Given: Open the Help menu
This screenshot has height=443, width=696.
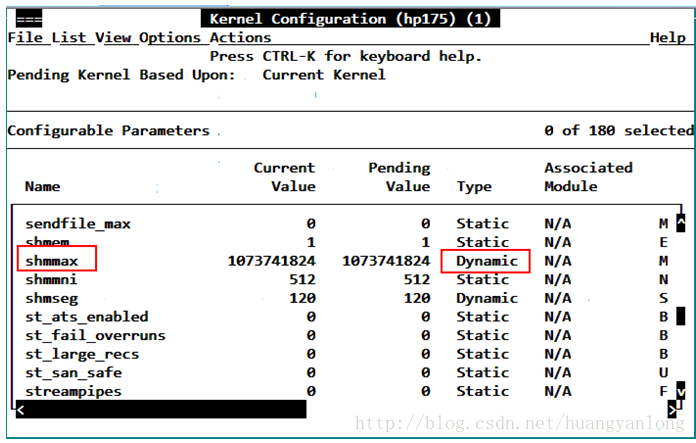Looking at the screenshot, I should pyautogui.click(x=668, y=38).
